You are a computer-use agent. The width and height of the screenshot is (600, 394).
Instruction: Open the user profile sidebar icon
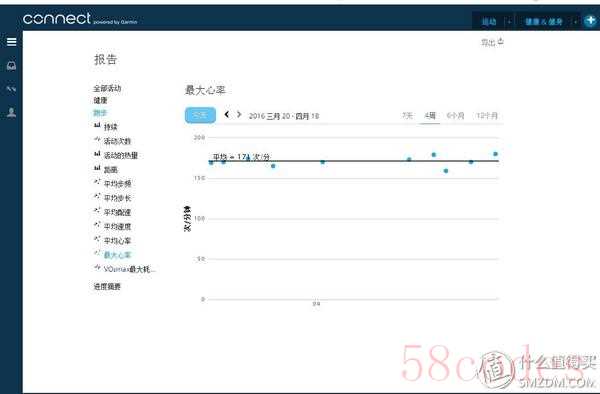click(11, 112)
